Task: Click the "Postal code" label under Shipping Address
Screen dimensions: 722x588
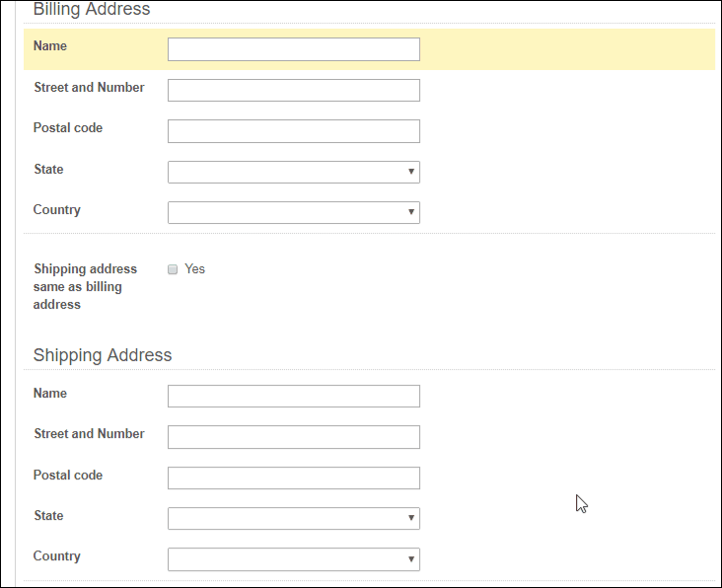Action: pyautogui.click(x=68, y=476)
